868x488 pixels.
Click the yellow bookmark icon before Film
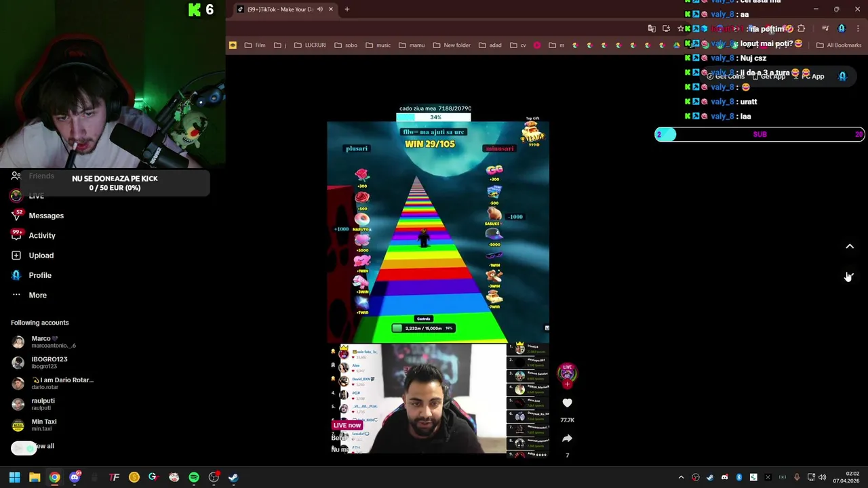[233, 45]
